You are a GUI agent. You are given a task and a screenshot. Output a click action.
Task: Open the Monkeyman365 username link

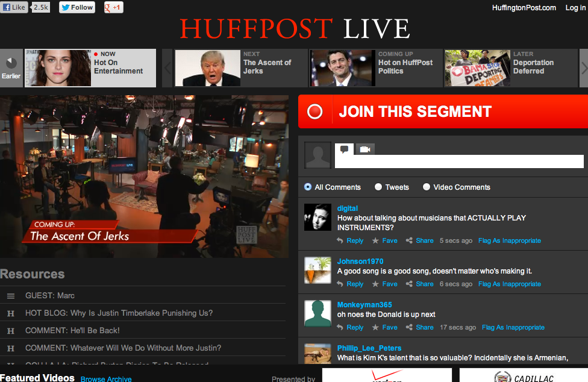tap(364, 305)
